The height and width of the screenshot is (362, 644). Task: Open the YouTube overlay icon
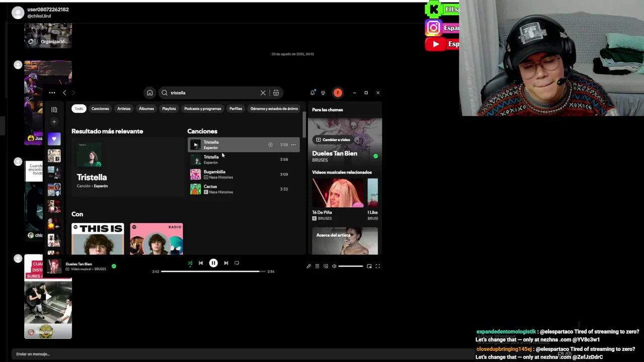[436, 44]
